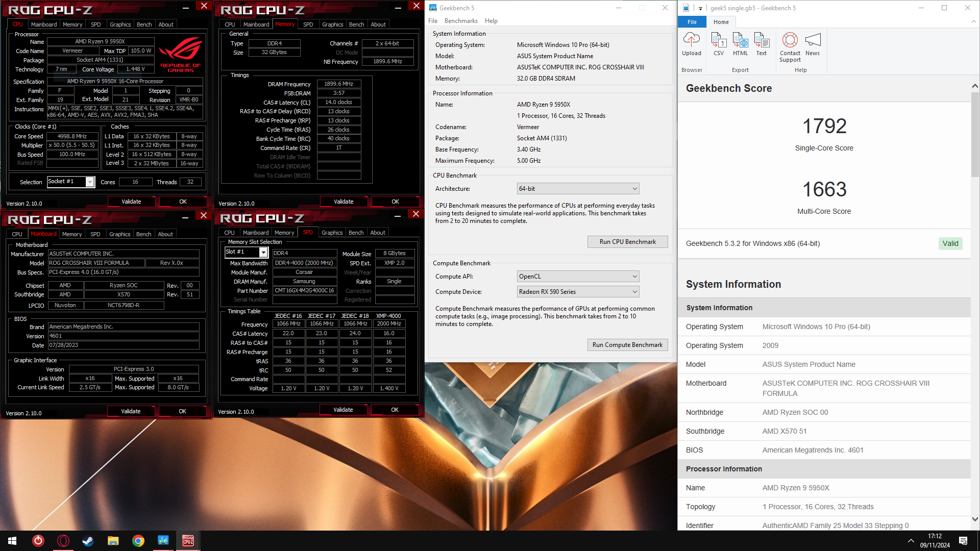980x551 pixels.
Task: Open Slot #1 memory slot dropdown
Action: (x=247, y=252)
